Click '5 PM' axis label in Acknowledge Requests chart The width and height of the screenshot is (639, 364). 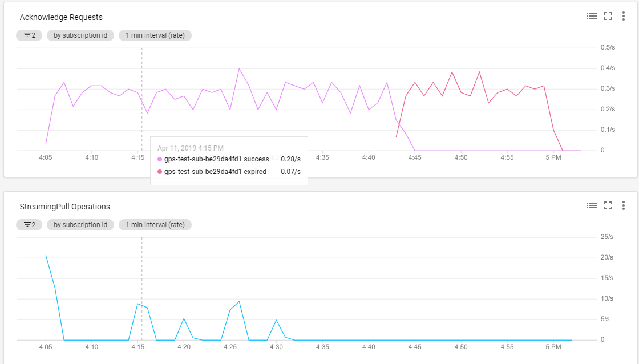pos(553,157)
